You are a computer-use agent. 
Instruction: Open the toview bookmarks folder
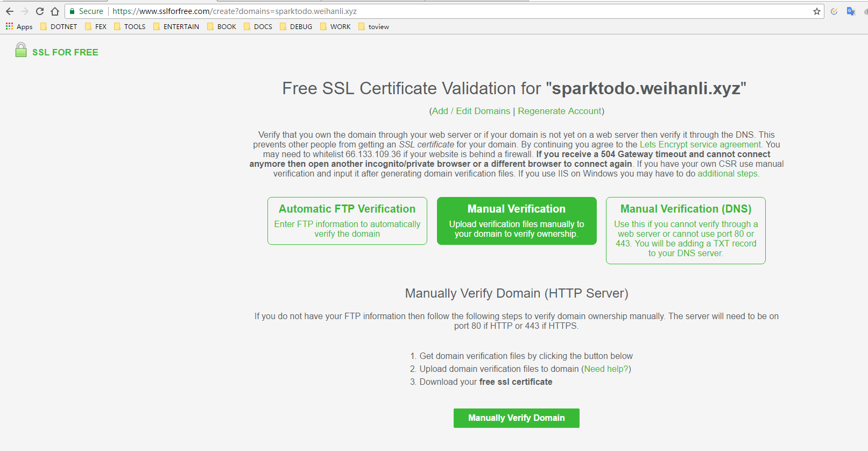tap(373, 26)
